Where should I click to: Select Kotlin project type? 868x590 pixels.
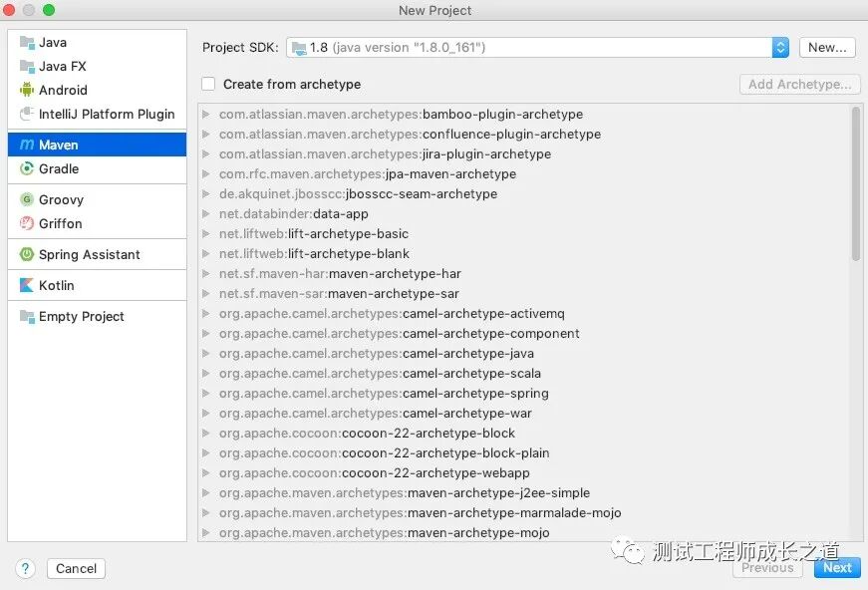pyautogui.click(x=97, y=285)
